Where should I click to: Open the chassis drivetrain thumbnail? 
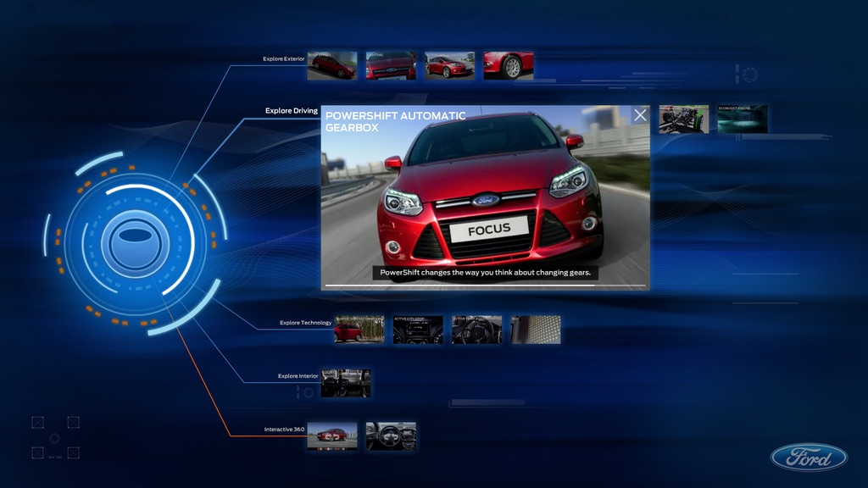pyautogui.click(x=684, y=119)
